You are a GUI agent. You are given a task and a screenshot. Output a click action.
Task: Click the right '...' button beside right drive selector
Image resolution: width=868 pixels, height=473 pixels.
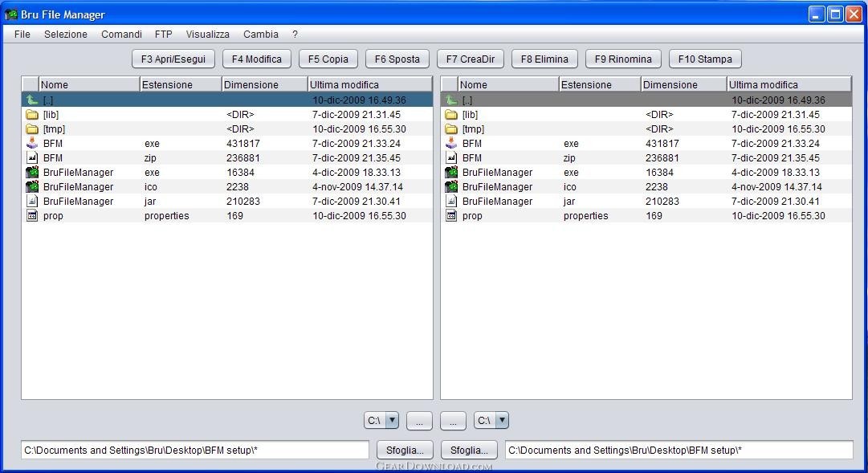point(453,421)
